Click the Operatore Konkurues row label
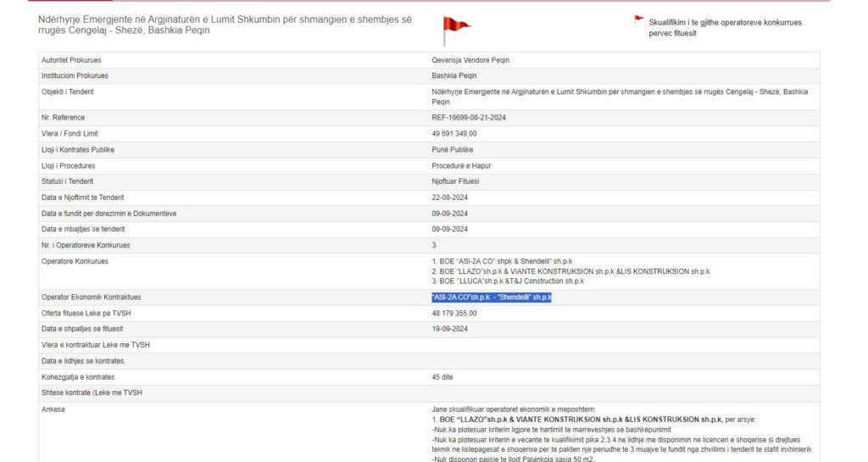Screen dimensions: 868x462 tap(75, 261)
